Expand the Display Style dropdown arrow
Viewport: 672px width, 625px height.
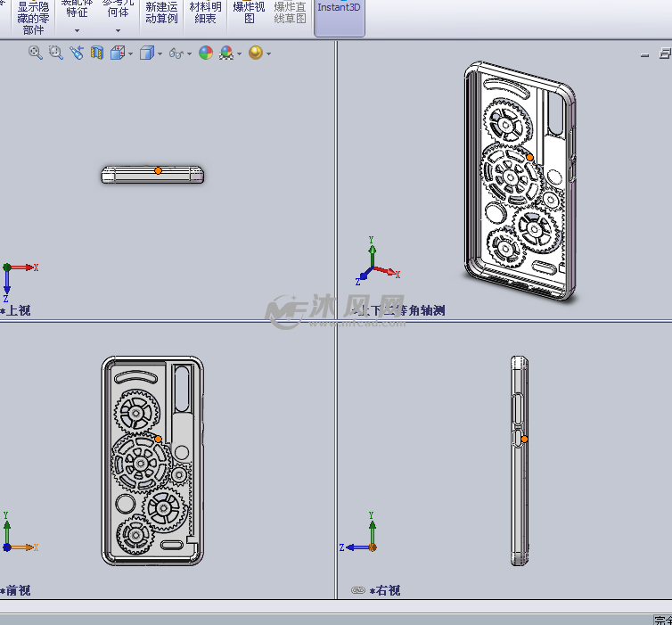[160, 53]
